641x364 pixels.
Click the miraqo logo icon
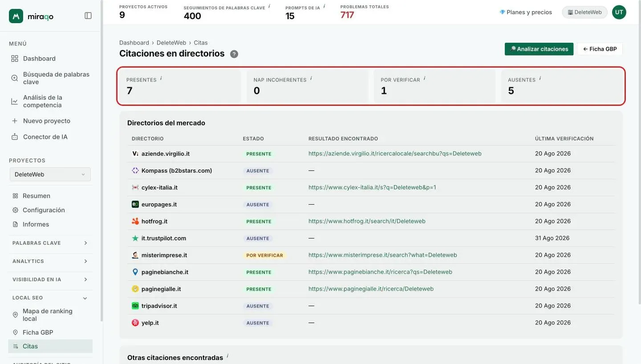[16, 16]
